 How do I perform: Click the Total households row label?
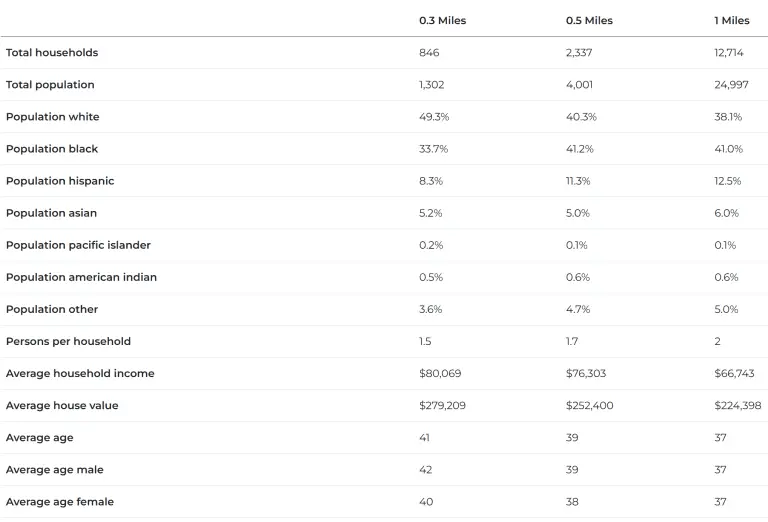pos(52,52)
